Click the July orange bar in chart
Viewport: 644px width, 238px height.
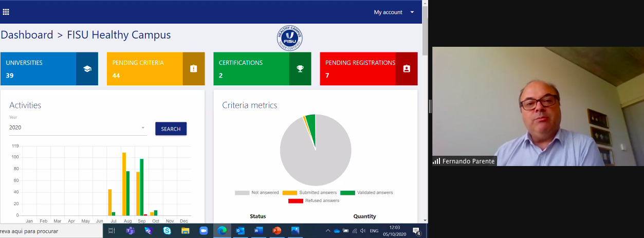(109, 203)
